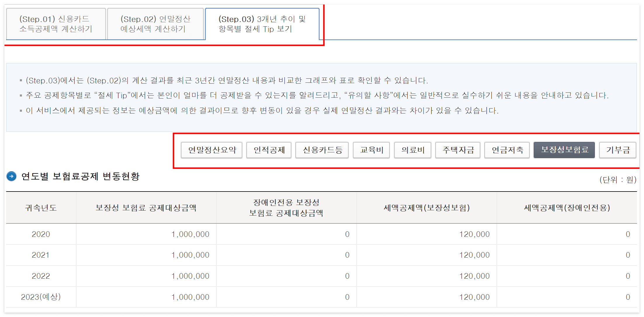Open the 인적공제 section
644x317 pixels.
click(269, 150)
